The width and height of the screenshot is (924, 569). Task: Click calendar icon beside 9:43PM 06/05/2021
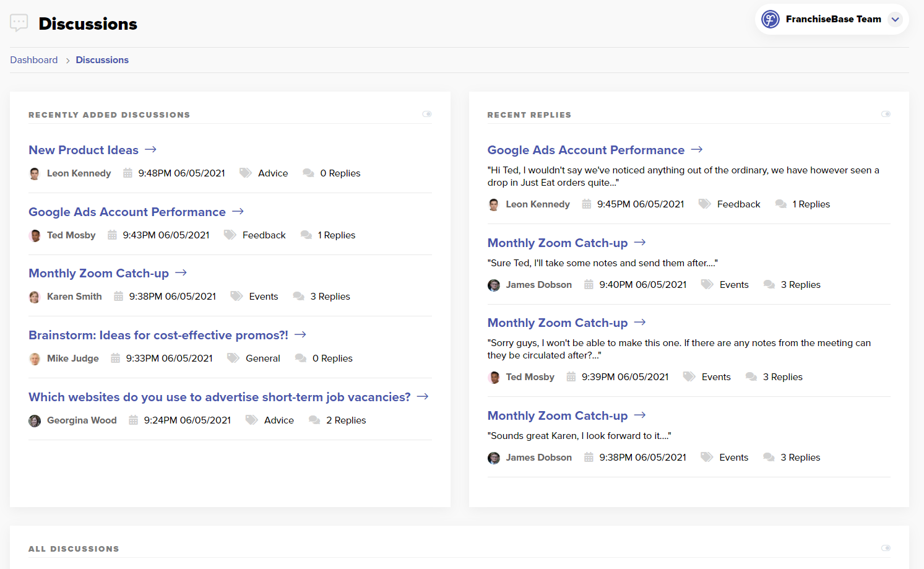(x=112, y=235)
